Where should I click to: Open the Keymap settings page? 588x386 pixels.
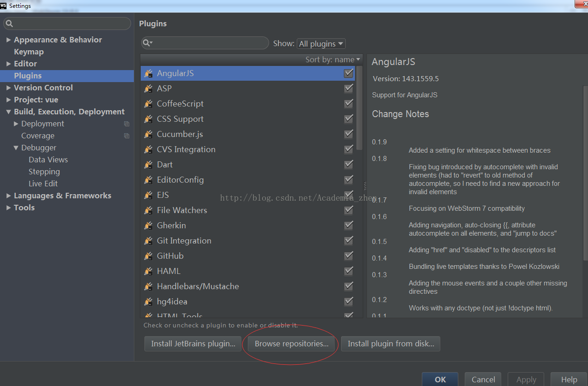coord(29,52)
